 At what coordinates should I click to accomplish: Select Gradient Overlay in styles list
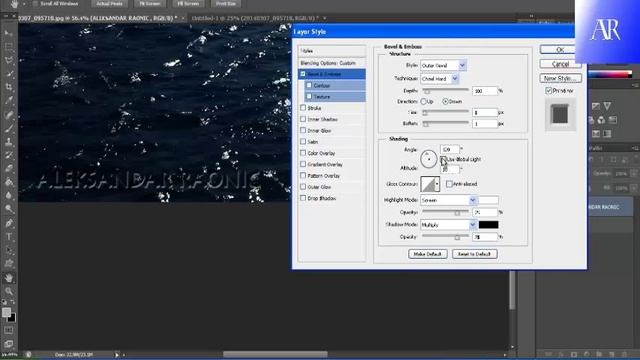(332, 164)
